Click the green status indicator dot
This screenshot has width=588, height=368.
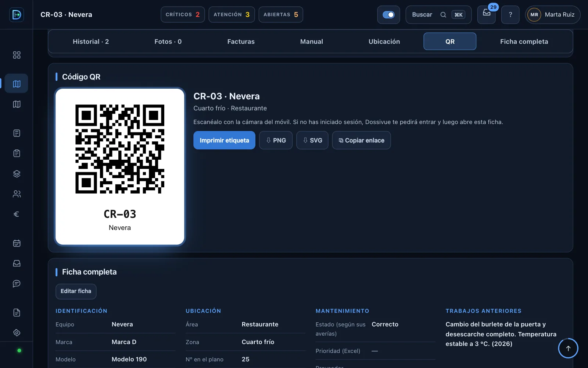tap(19, 351)
